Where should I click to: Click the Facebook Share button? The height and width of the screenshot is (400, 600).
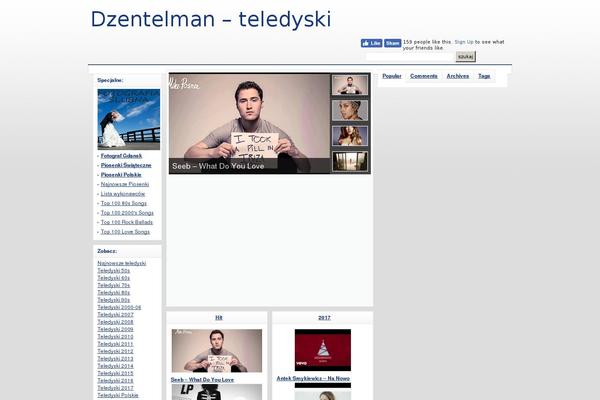coord(392,43)
